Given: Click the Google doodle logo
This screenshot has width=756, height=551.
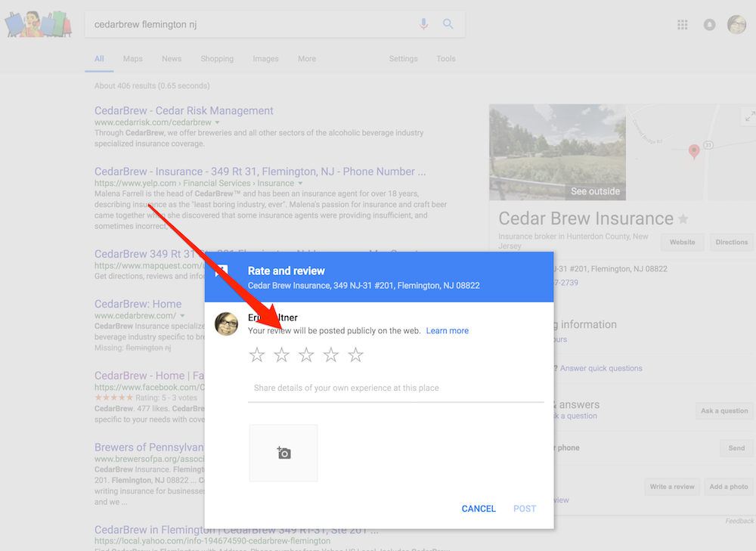Looking at the screenshot, I should coord(38,24).
